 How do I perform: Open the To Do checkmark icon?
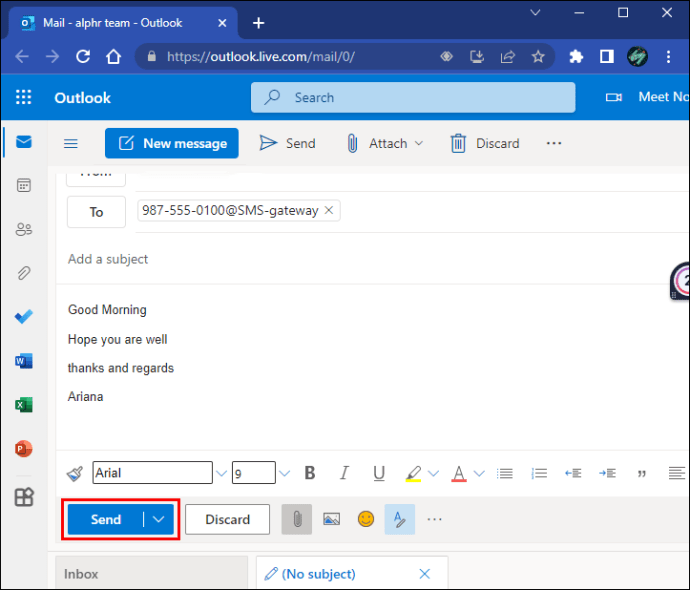click(23, 317)
